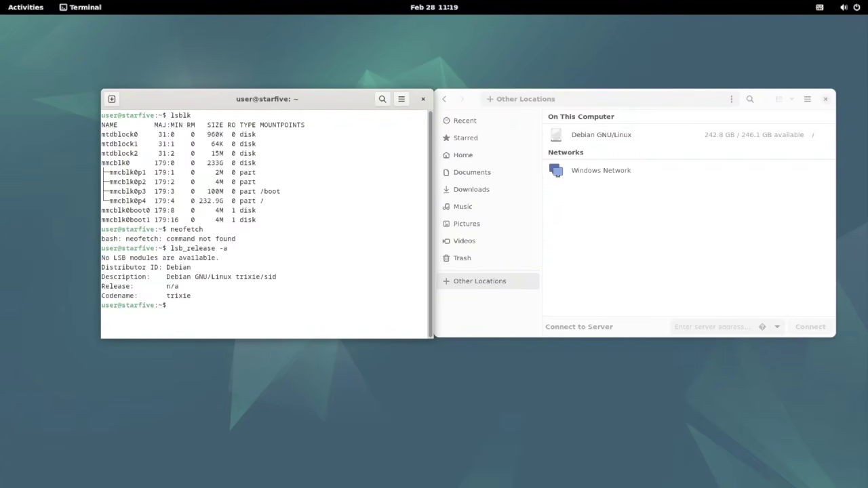Expand the view options dropdown arrow

click(791, 99)
